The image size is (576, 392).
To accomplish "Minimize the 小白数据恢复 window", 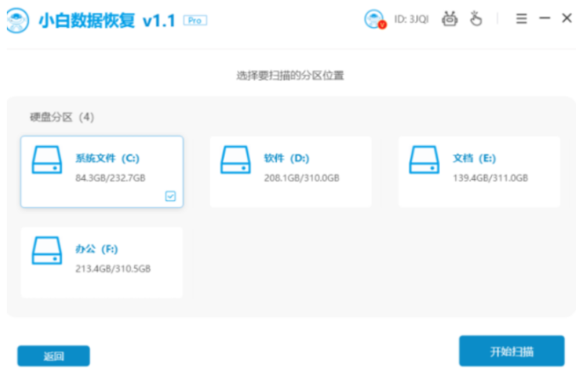I will (x=545, y=19).
